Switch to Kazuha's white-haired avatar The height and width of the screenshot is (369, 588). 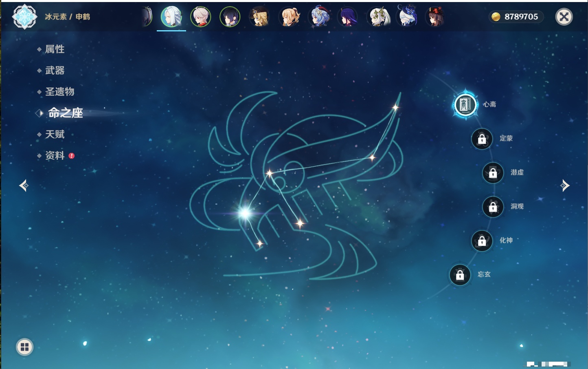[201, 17]
